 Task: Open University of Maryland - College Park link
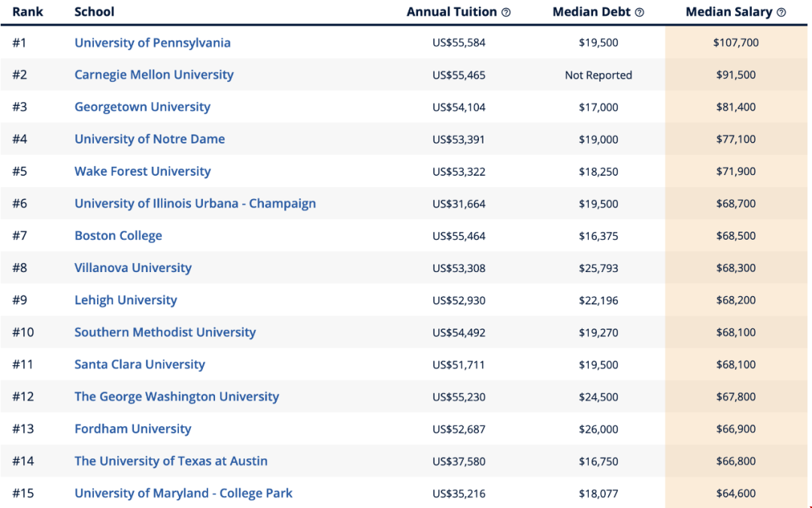(x=183, y=493)
